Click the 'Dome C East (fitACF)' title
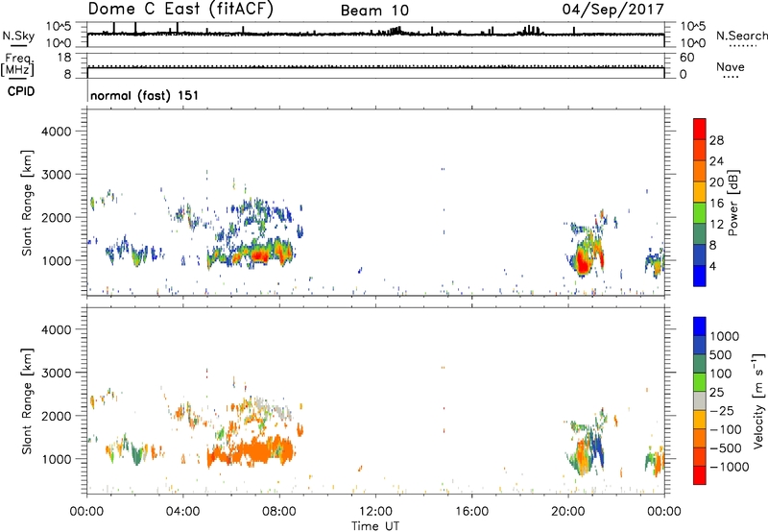 180,10
